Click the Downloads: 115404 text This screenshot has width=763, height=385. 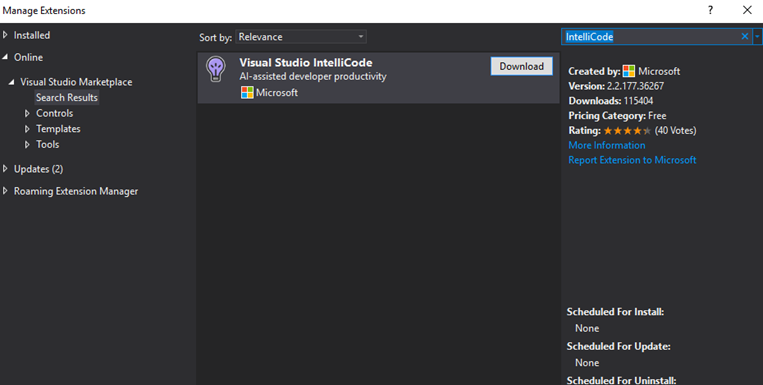click(x=611, y=101)
